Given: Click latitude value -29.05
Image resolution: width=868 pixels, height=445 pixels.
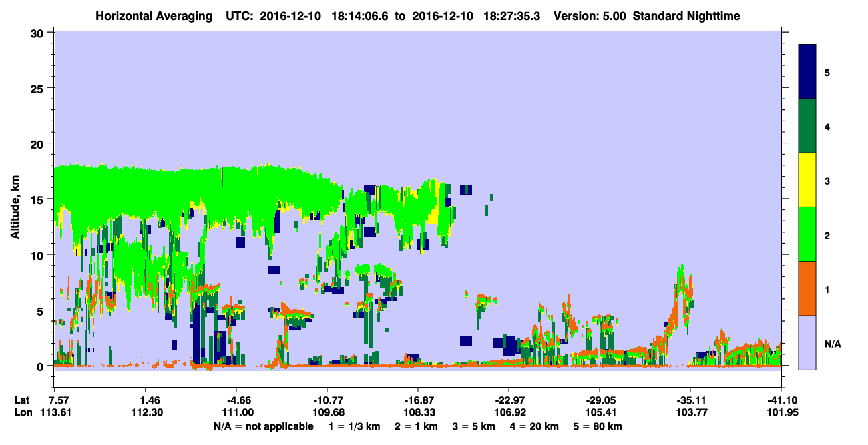Looking at the screenshot, I should pos(600,400).
